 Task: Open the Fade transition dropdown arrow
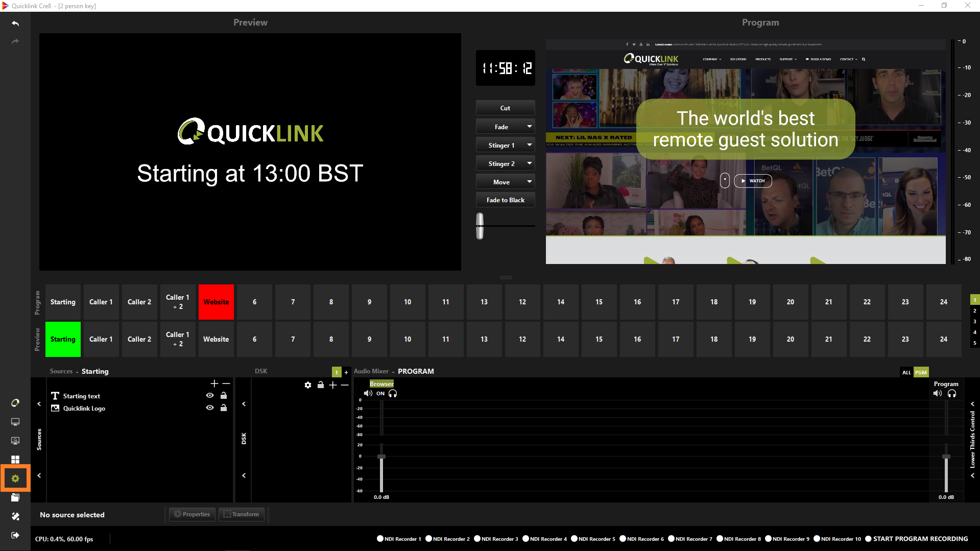(x=530, y=127)
